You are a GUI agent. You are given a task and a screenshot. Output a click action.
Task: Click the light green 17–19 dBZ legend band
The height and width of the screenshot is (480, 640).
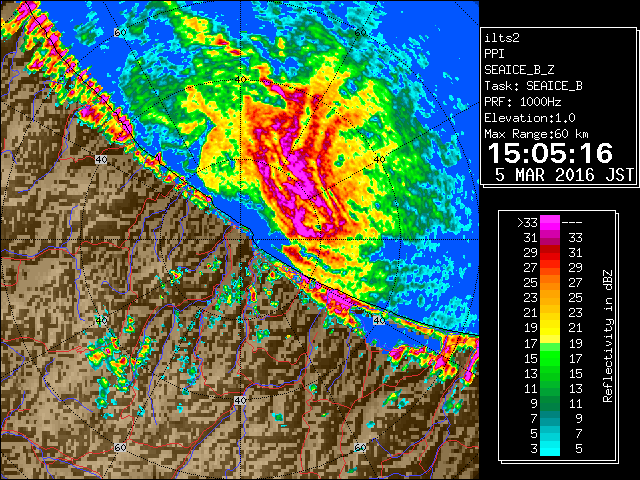click(550, 343)
